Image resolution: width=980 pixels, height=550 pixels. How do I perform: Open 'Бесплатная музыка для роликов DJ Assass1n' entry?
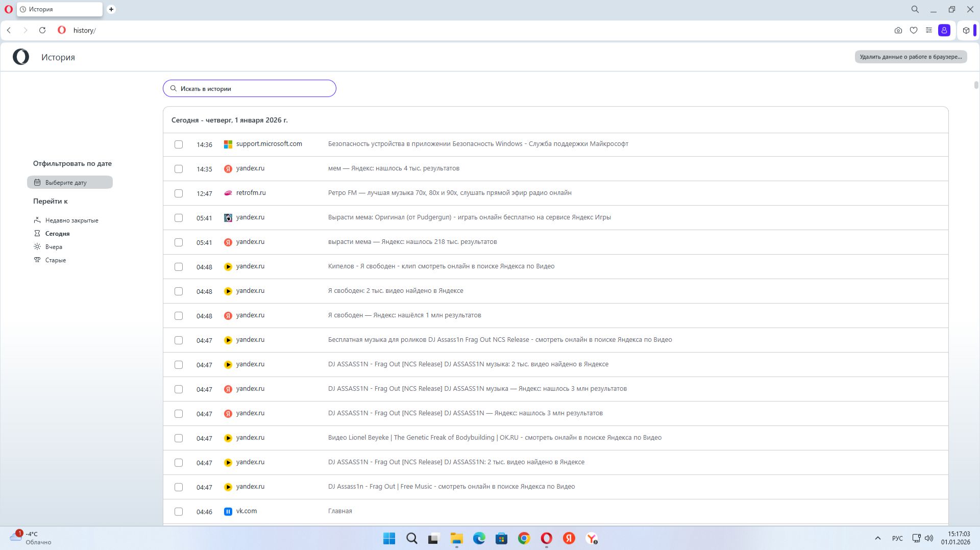[500, 340]
